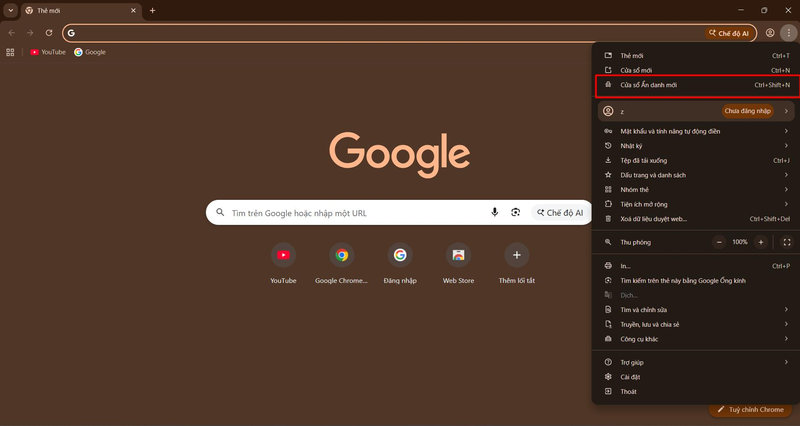Screen dimensions: 800x426
Task: Select the 'Thẻ mới' tab
Action: tap(82, 11)
